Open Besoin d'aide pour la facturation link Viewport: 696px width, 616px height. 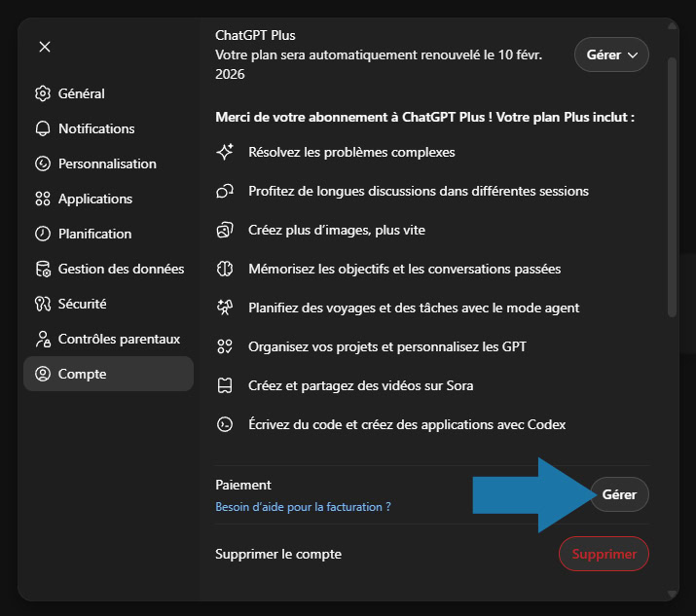tap(303, 507)
